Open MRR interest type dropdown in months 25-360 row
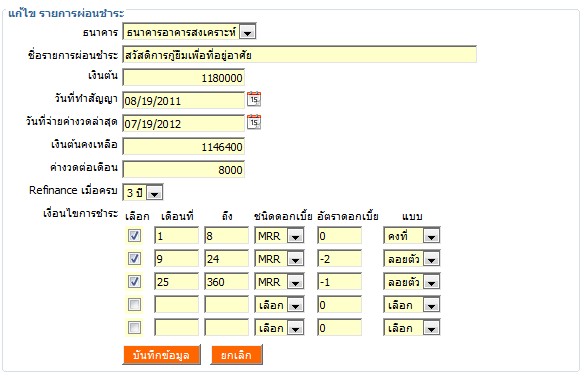 coord(279,282)
